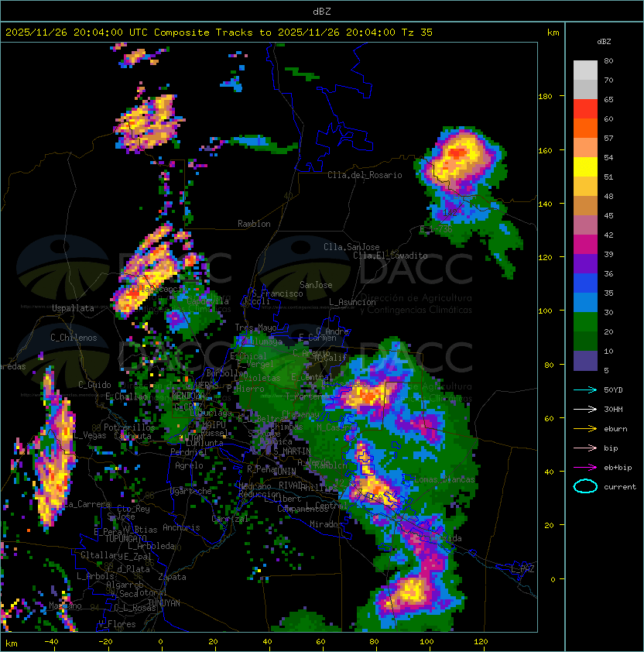Click the magenta eb+bip arrow in legend
Screen dimensions: 644x652
pyautogui.click(x=585, y=468)
